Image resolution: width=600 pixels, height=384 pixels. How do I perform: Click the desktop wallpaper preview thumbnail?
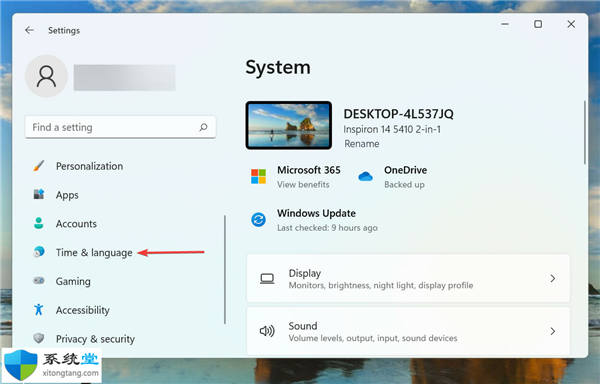289,125
